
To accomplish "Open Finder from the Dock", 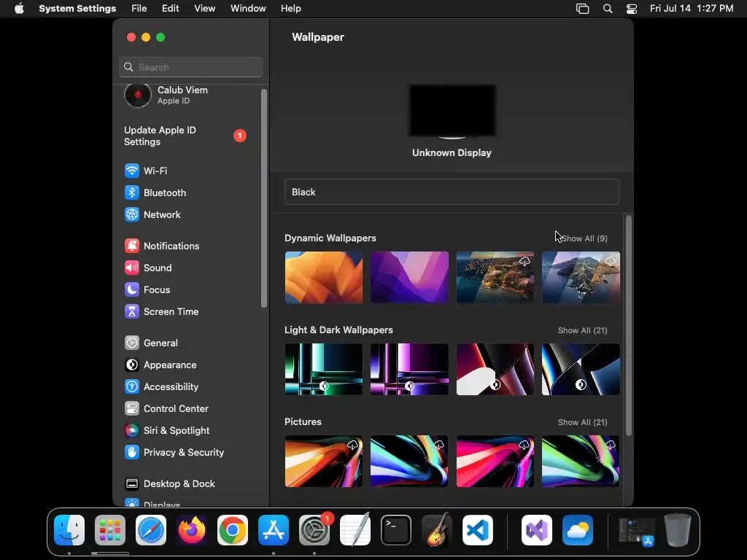I will [x=69, y=530].
